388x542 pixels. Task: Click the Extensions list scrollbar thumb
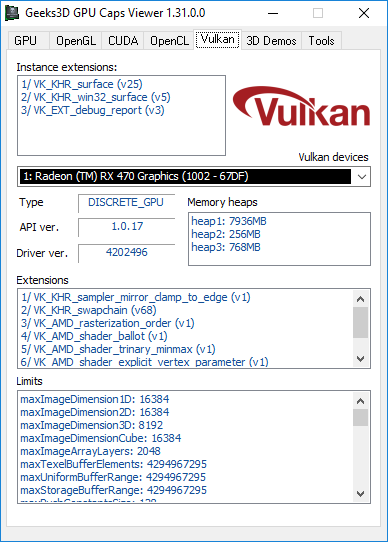coord(360,323)
